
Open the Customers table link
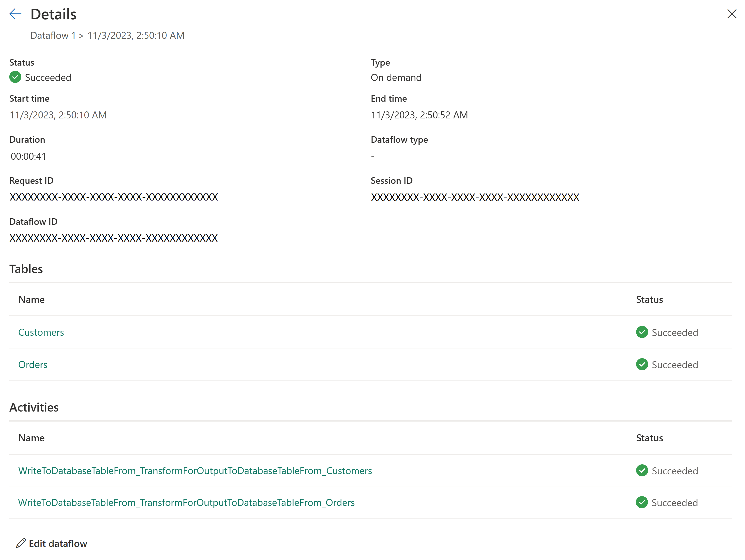(x=41, y=332)
